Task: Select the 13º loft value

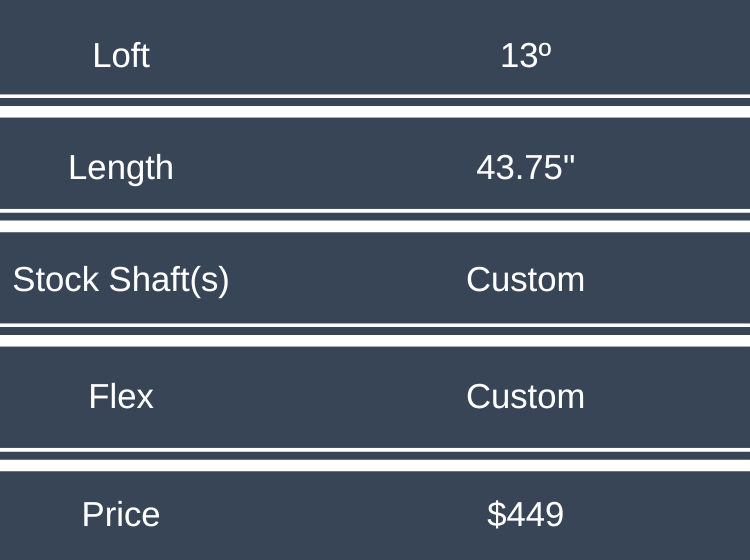Action: pos(525,55)
